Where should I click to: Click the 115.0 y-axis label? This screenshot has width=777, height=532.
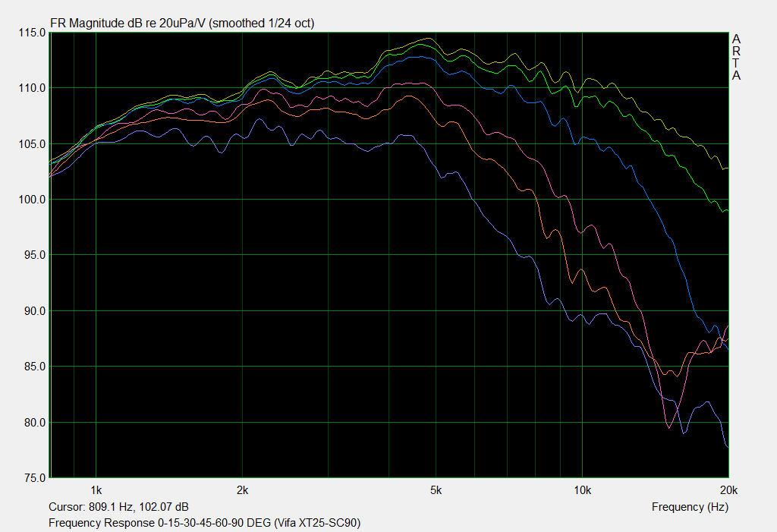click(32, 33)
